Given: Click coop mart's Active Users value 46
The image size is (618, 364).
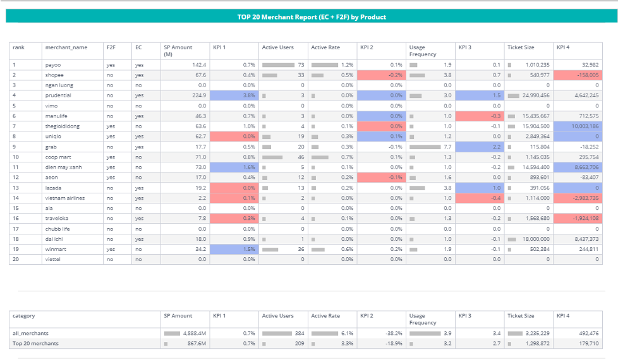Looking at the screenshot, I should pyautogui.click(x=301, y=157).
